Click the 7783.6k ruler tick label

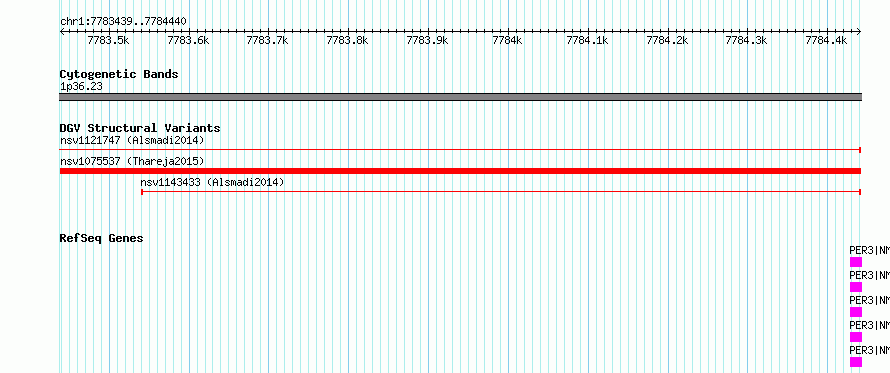click(x=188, y=40)
